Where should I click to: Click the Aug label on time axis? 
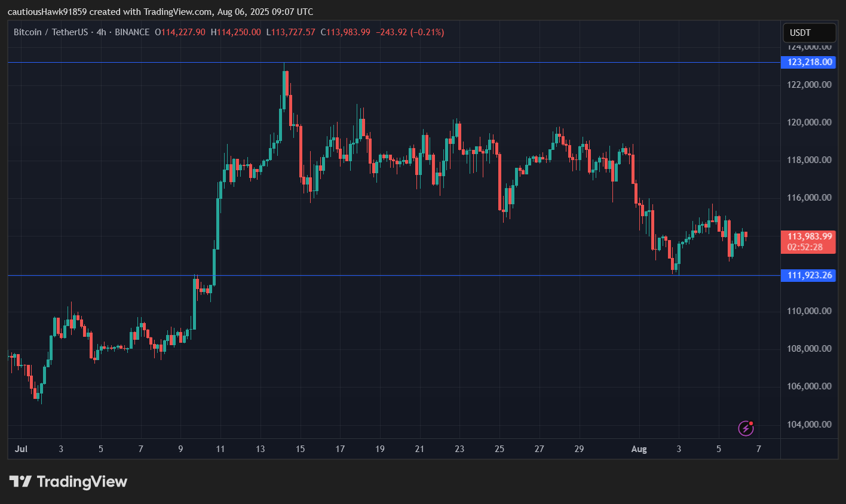click(x=639, y=449)
